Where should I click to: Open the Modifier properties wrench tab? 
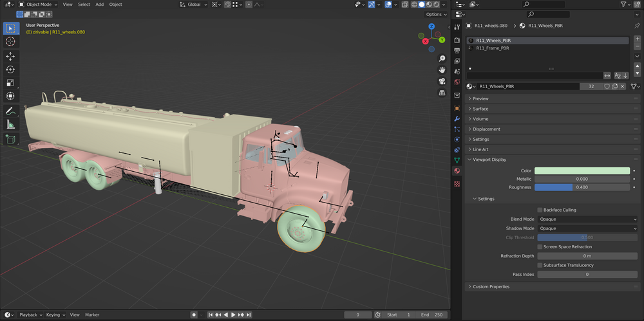pos(457,119)
